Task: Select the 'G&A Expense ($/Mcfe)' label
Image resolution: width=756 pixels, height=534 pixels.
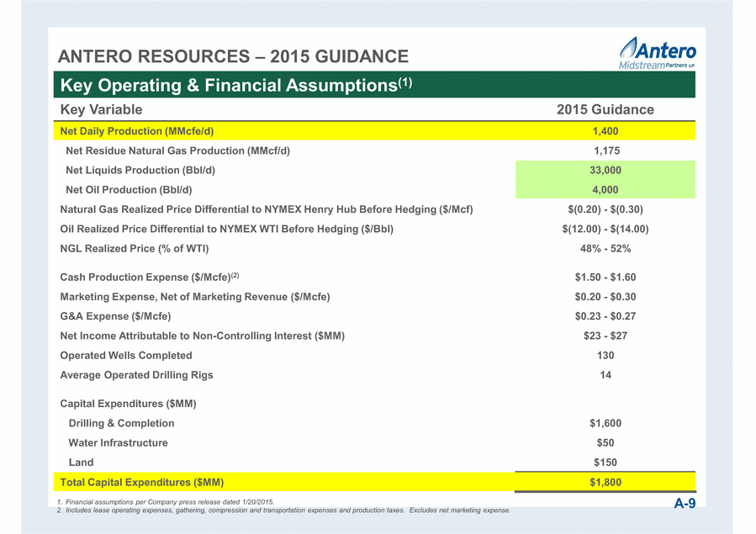Action: click(116, 316)
